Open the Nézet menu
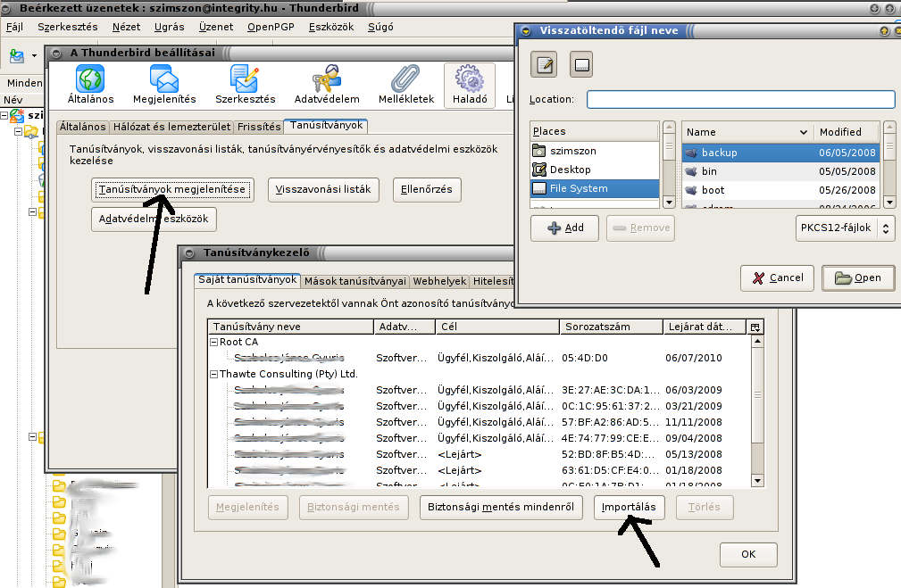This screenshot has height=588, width=901. [x=127, y=27]
